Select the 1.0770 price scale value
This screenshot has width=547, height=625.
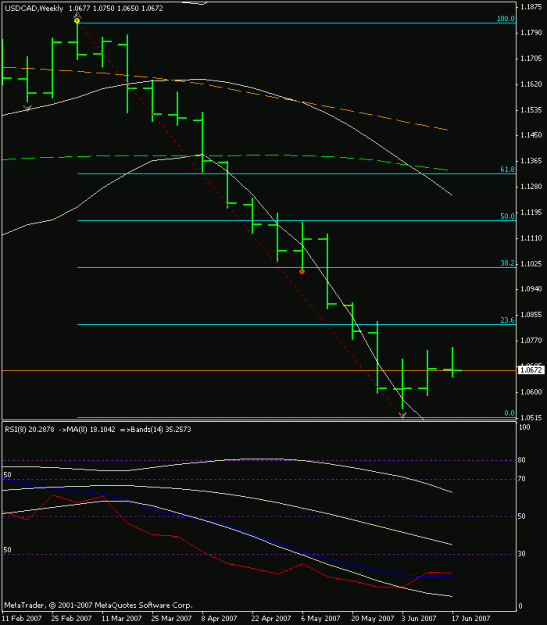coord(531,340)
